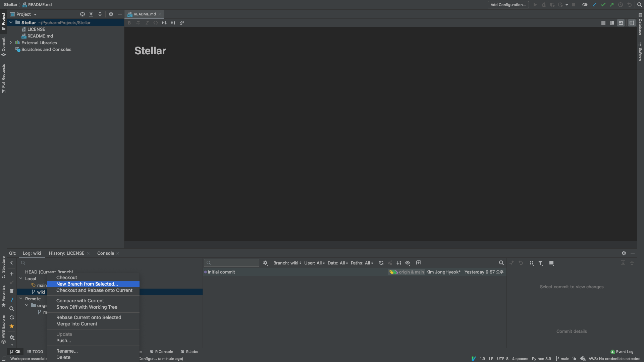Choose Merge into Current from context menu
The width and height of the screenshot is (644, 362).
(x=77, y=324)
